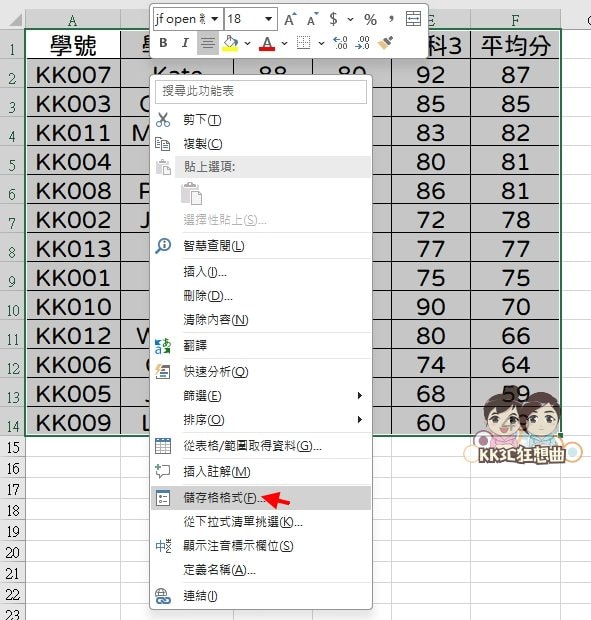
Task: Click cell containing KK007
Action: pyautogui.click(x=73, y=75)
